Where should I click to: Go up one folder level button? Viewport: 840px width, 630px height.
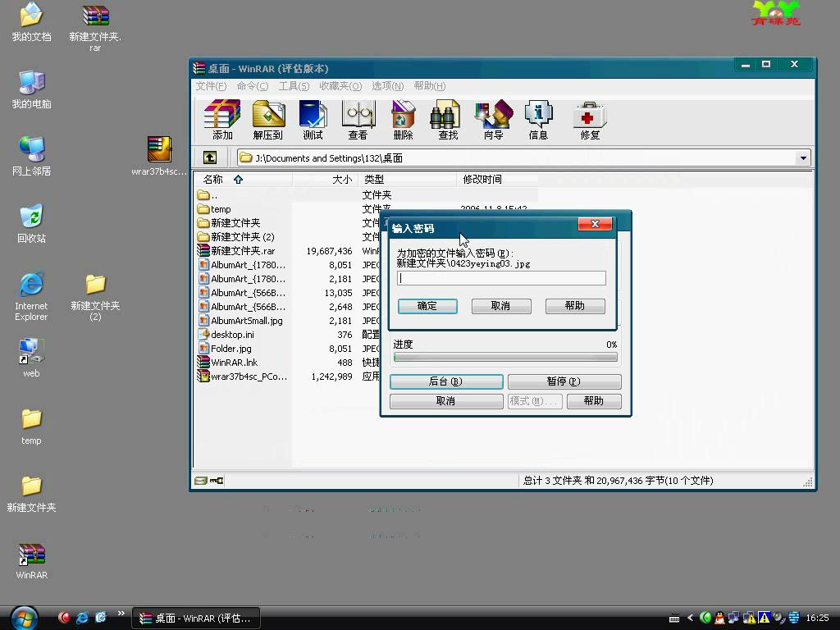tap(209, 157)
